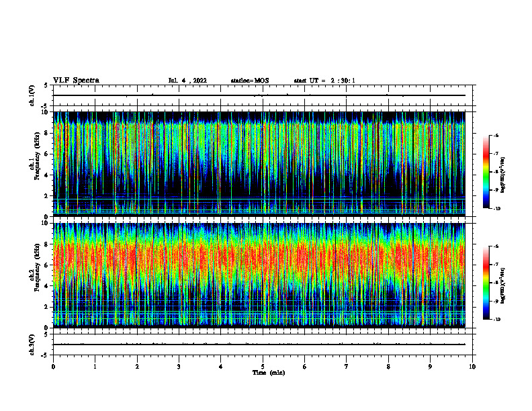Image resolution: width=532 pixels, height=411 pixels.
Task: Click time axis tick label "7"
Action: tap(347, 367)
